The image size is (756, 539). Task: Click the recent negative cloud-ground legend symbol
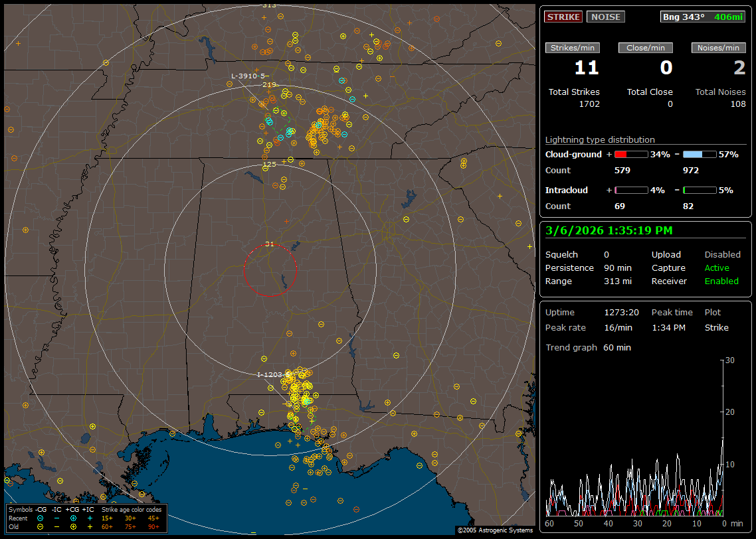(x=41, y=518)
